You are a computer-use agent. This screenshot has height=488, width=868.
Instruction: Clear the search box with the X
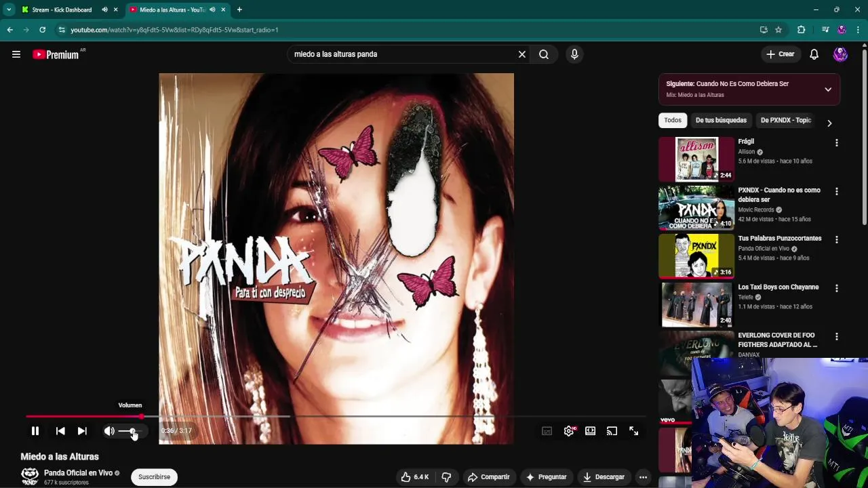522,54
